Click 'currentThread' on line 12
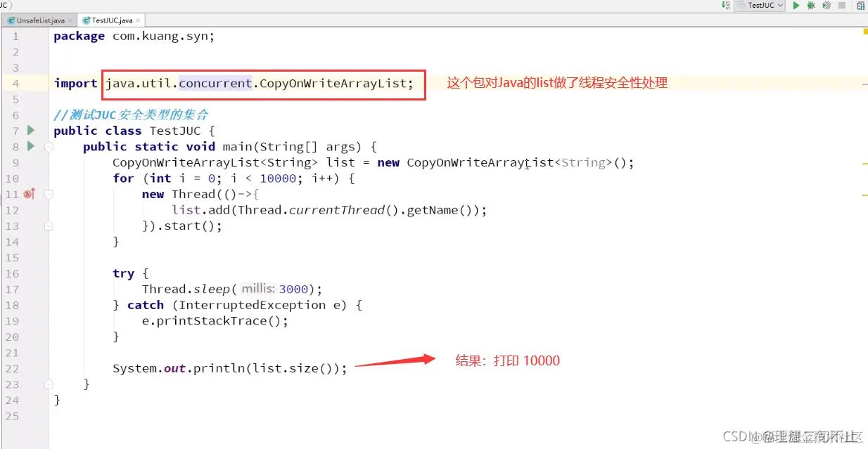The height and width of the screenshot is (449, 868). [337, 210]
